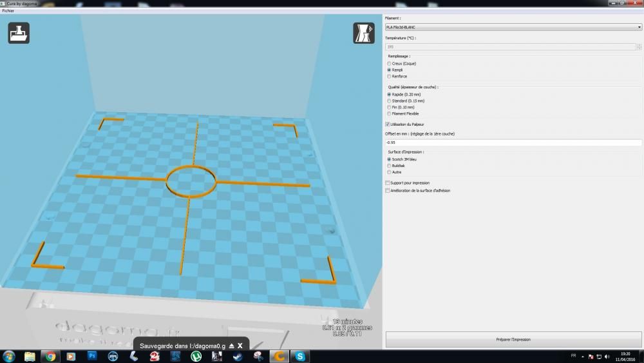Click the eject SD card icon
This screenshot has height=363, width=644.
click(x=232, y=346)
